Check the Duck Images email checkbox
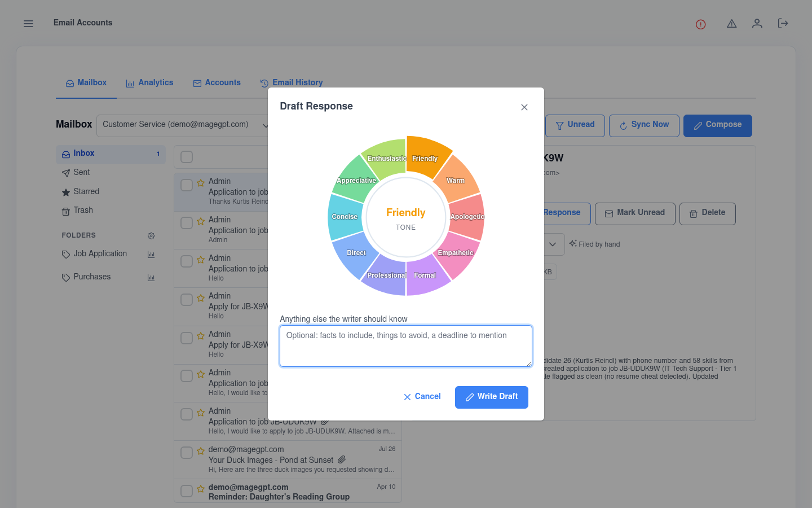This screenshot has width=812, height=508. pos(187,453)
